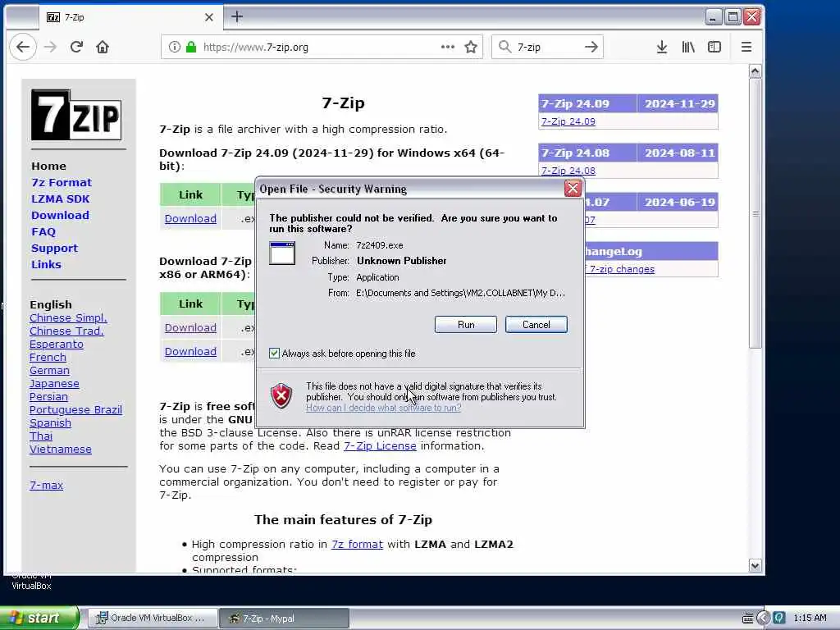The height and width of the screenshot is (630, 840).
Task: Open site information icon in address bar
Action: pyautogui.click(x=175, y=47)
